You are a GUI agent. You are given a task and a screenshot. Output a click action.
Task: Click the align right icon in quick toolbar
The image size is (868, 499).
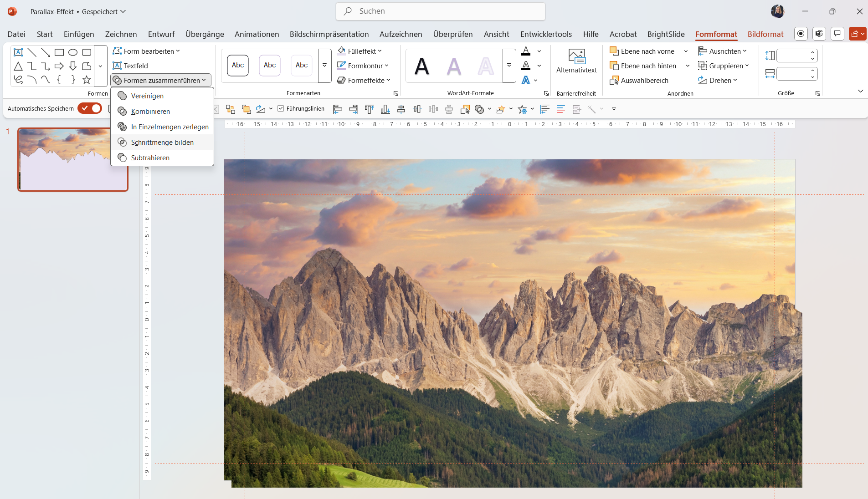click(x=354, y=109)
